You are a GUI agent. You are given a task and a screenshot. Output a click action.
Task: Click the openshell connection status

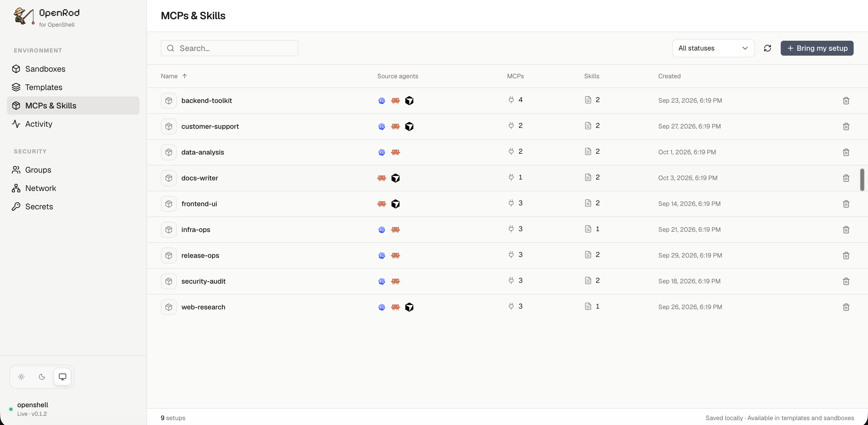pyautogui.click(x=29, y=409)
